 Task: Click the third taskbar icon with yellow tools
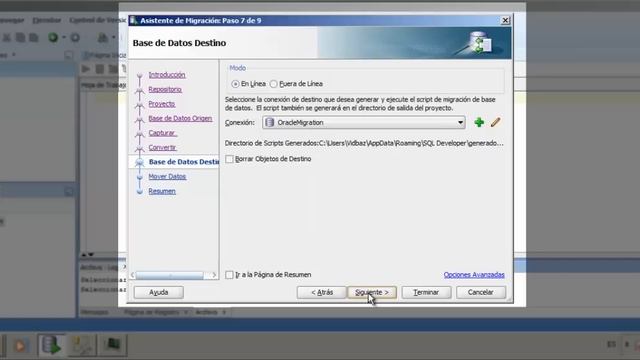(x=82, y=345)
